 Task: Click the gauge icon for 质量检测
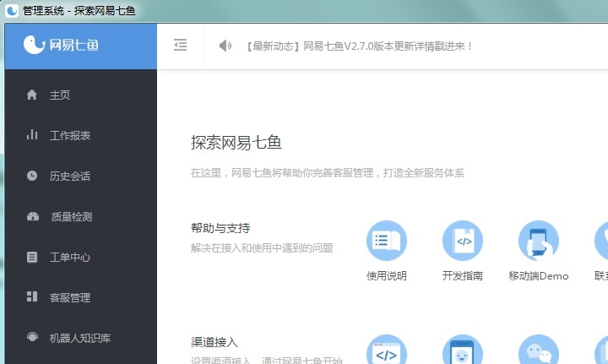33,216
